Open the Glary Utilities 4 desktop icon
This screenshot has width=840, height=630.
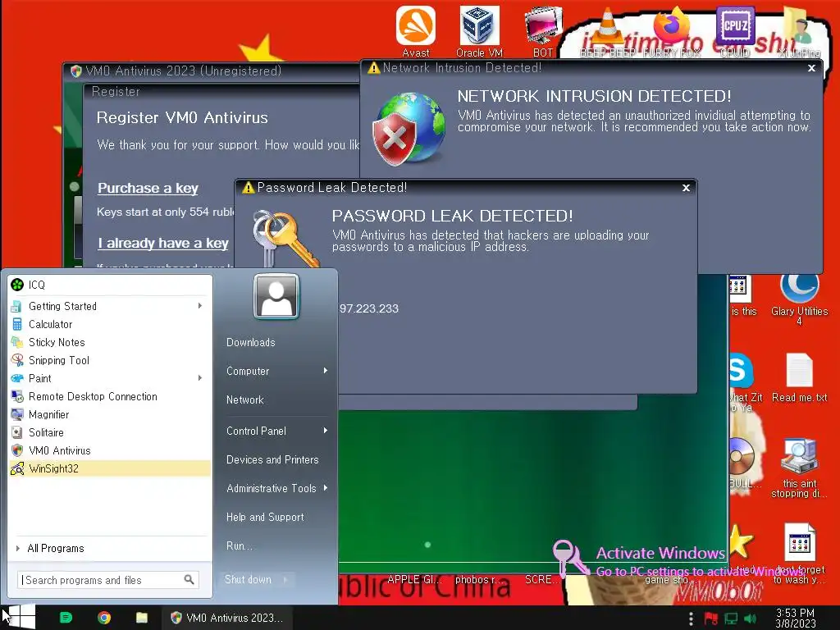click(799, 288)
